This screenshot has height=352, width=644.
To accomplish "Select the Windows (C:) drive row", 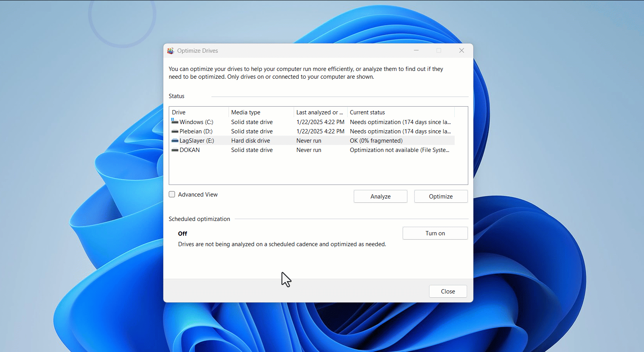I will [x=272, y=122].
